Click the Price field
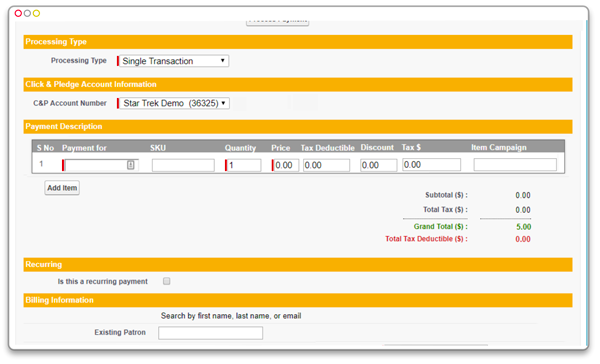Screen dimensions: 600x364 point(286,165)
